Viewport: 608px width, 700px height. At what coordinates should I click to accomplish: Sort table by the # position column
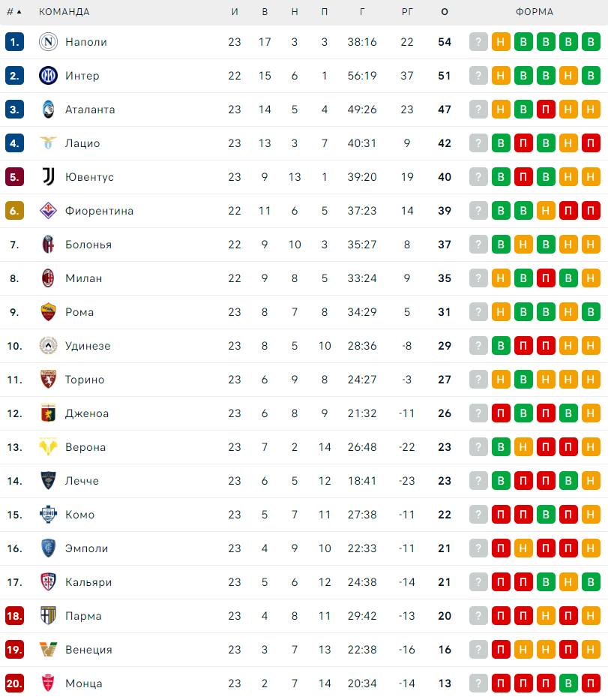(x=13, y=12)
